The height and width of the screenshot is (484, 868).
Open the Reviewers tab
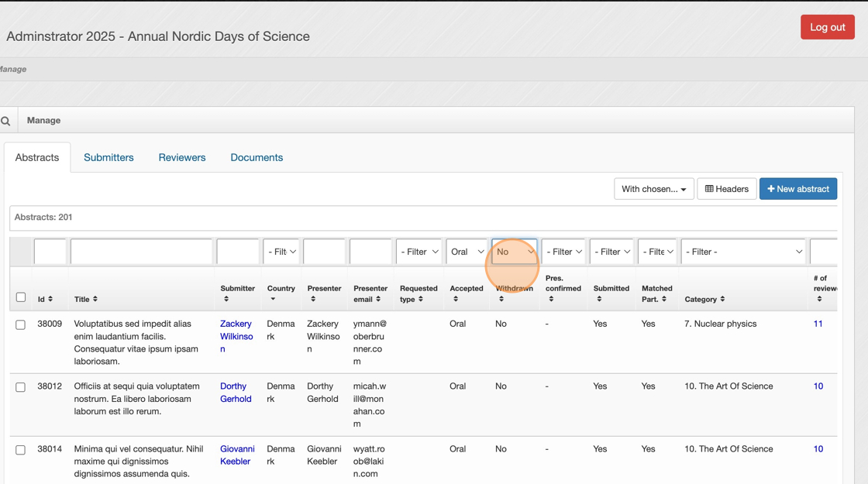[182, 157]
